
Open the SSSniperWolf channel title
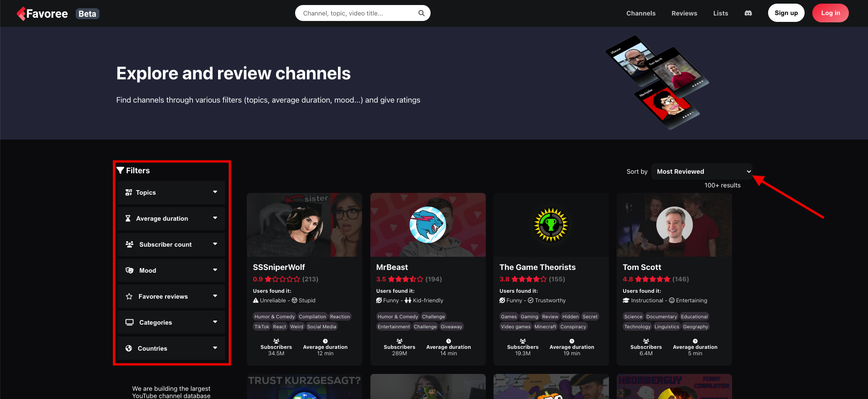coord(279,267)
